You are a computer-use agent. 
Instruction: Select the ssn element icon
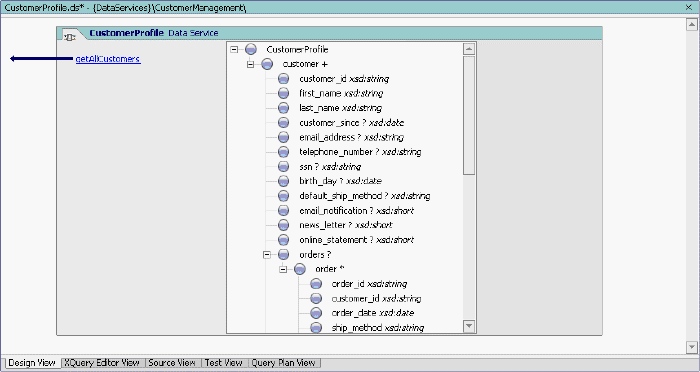(x=283, y=167)
